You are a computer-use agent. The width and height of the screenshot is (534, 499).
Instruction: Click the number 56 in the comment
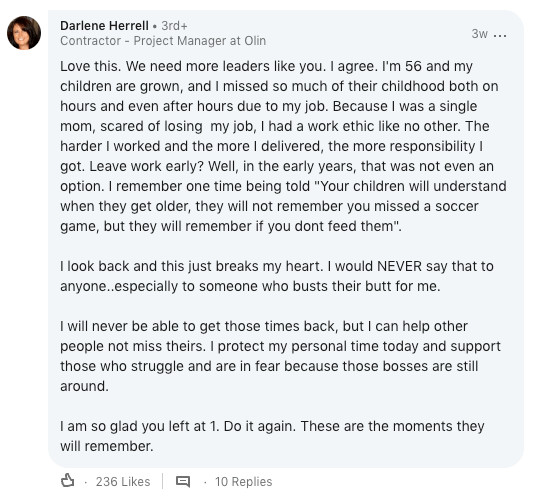tap(413, 66)
